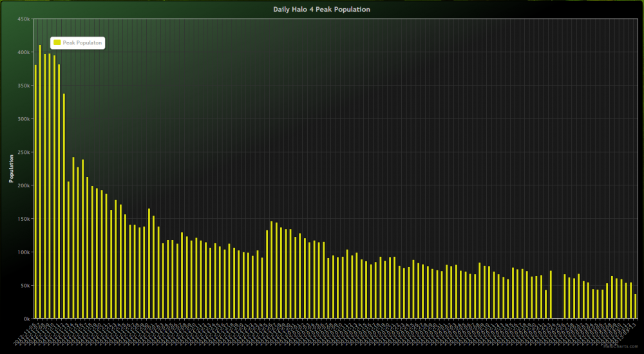Viewport: 644px width, 354px height.
Task: Click the 250k y-axis label
Action: (24, 152)
